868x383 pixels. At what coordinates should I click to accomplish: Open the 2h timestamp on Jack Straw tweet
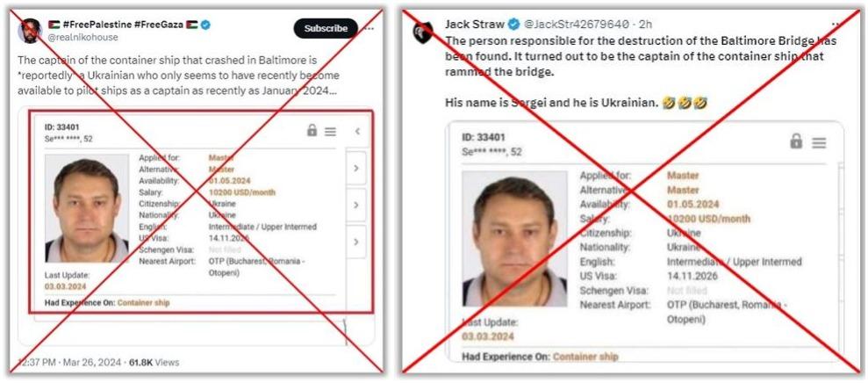pos(645,24)
